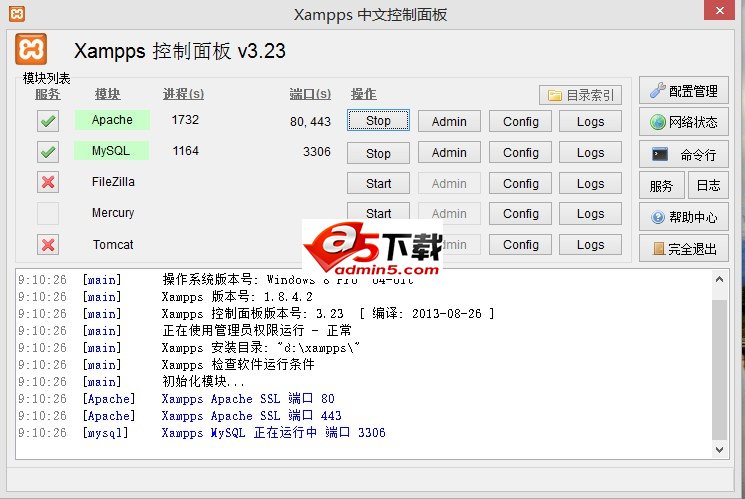Screen dimensions: 745x499
Task: Click the XAMPP logo in the title bar
Action: coord(17,13)
